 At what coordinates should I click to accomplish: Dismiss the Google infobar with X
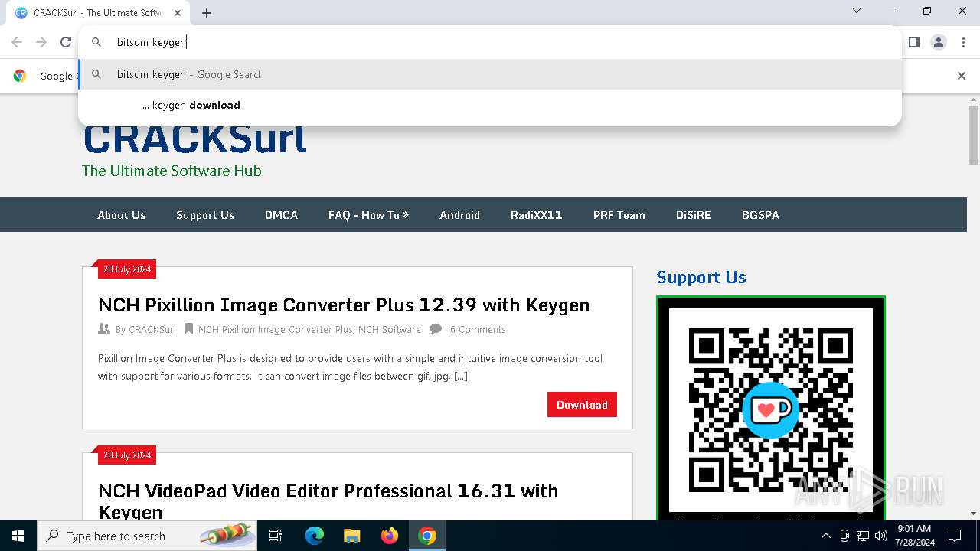pyautogui.click(x=962, y=75)
